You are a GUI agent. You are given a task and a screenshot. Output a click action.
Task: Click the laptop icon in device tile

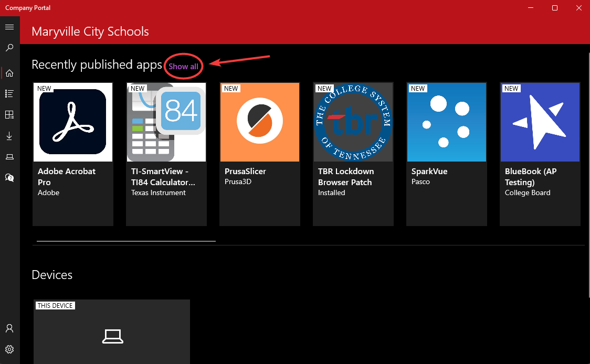113,336
